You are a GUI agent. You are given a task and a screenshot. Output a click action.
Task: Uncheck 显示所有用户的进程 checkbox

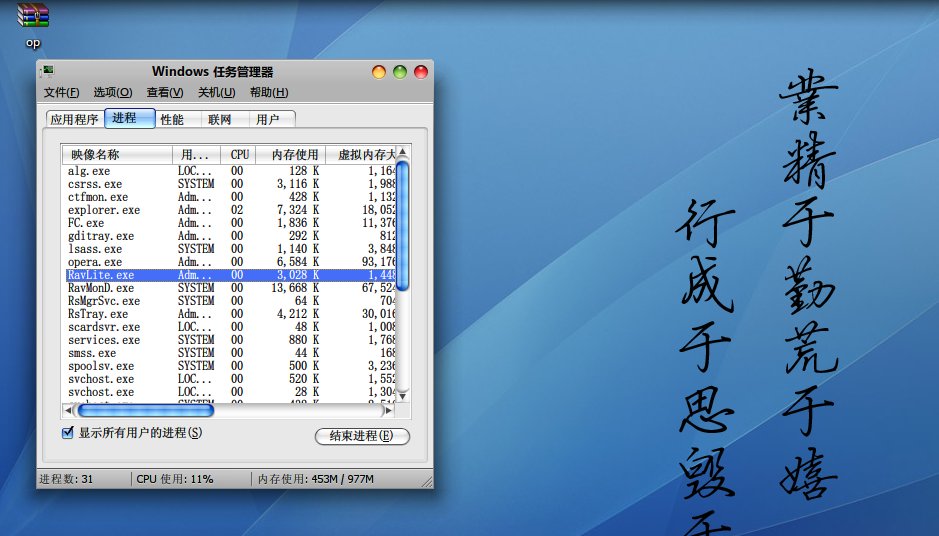[x=68, y=432]
